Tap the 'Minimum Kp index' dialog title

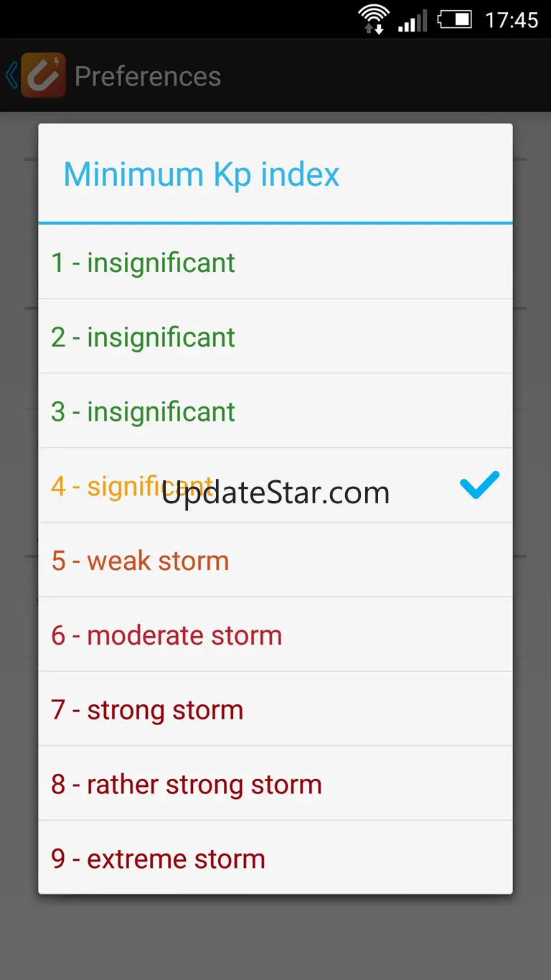point(202,174)
